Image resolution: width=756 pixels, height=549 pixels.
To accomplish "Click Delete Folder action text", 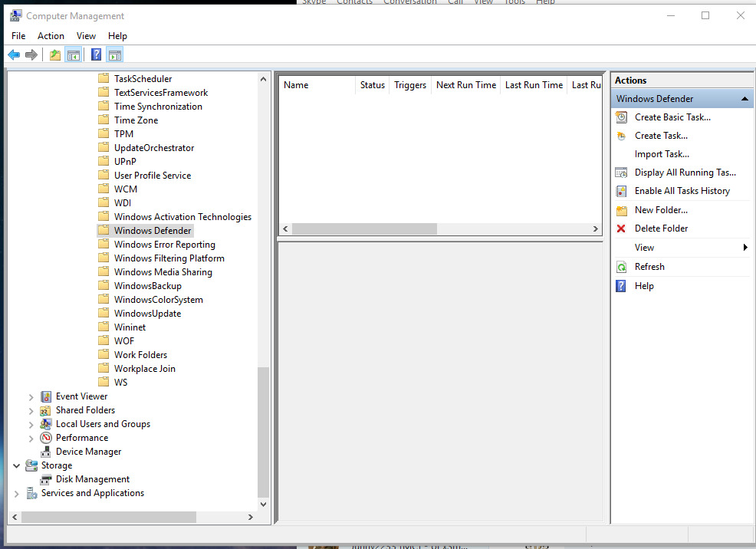I will coord(661,228).
